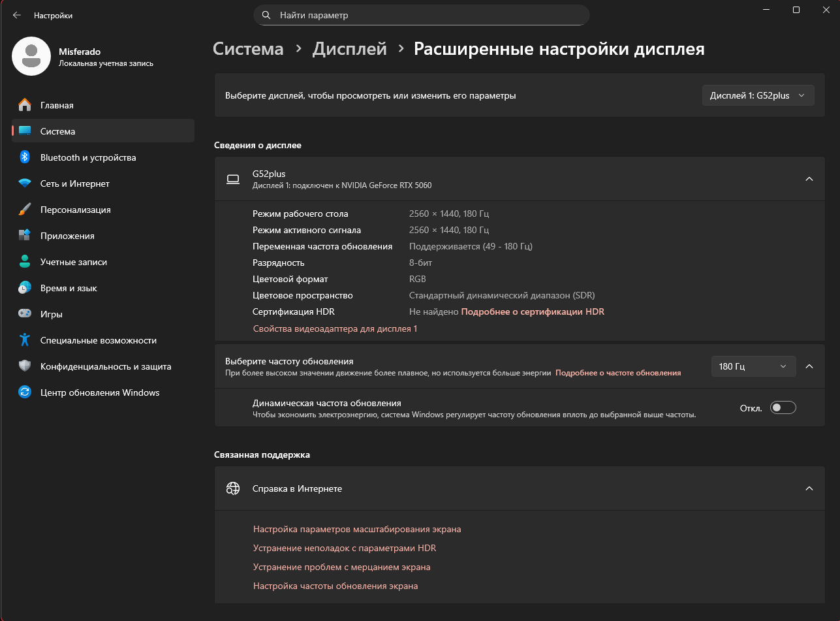Toggle Динамическая частота обновления switch
The image size is (840, 621).
(783, 408)
